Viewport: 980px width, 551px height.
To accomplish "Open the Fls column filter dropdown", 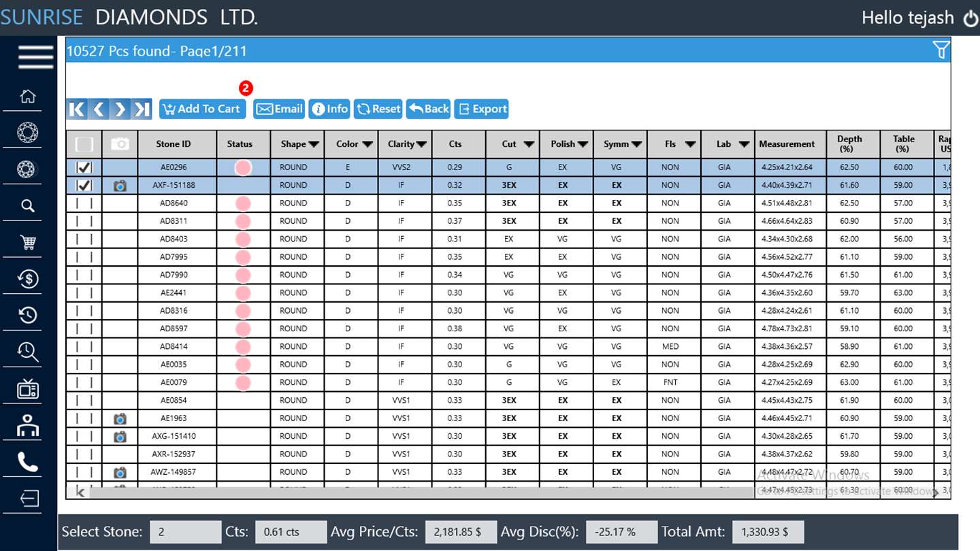I will click(691, 144).
